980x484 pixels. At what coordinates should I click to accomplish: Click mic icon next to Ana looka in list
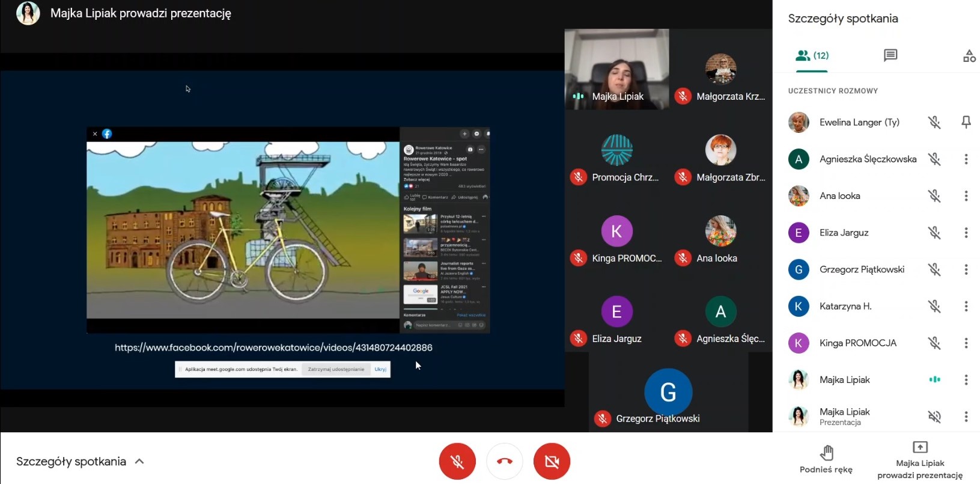point(934,195)
